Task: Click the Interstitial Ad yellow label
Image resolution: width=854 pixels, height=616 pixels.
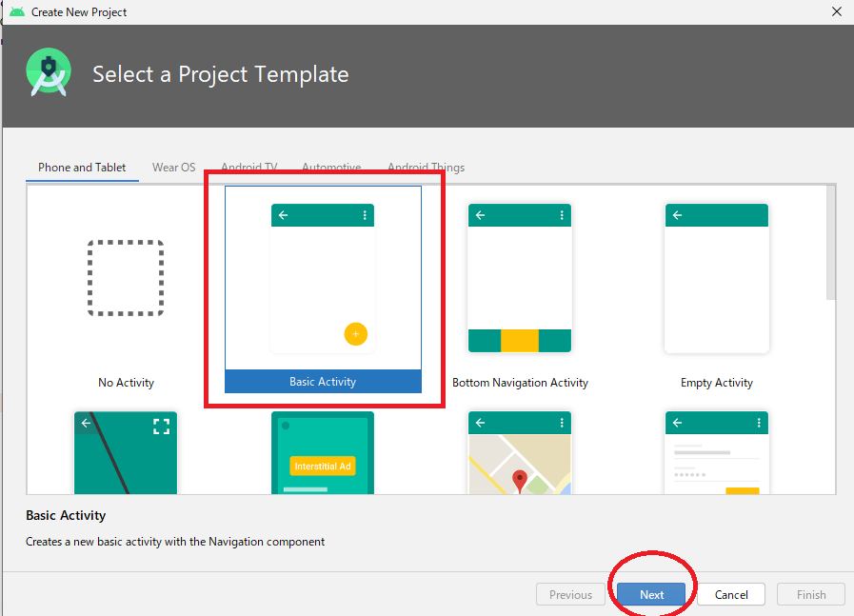Action: tap(323, 466)
